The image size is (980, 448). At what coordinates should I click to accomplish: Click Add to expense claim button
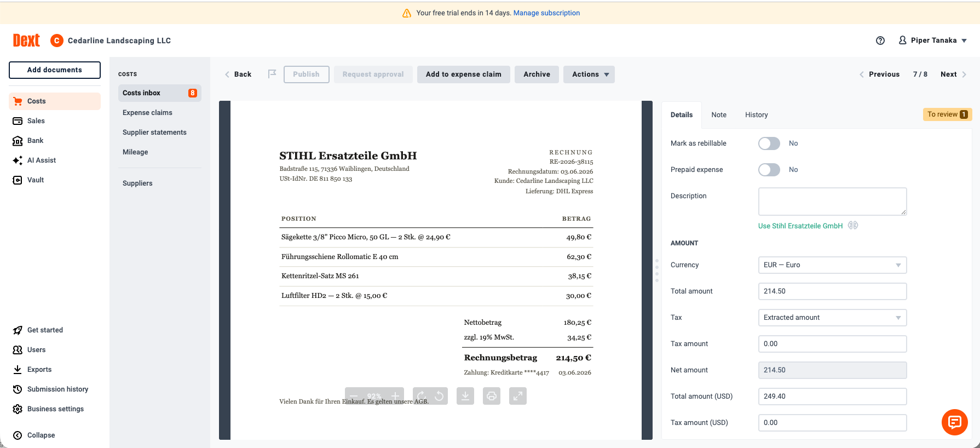(x=464, y=74)
